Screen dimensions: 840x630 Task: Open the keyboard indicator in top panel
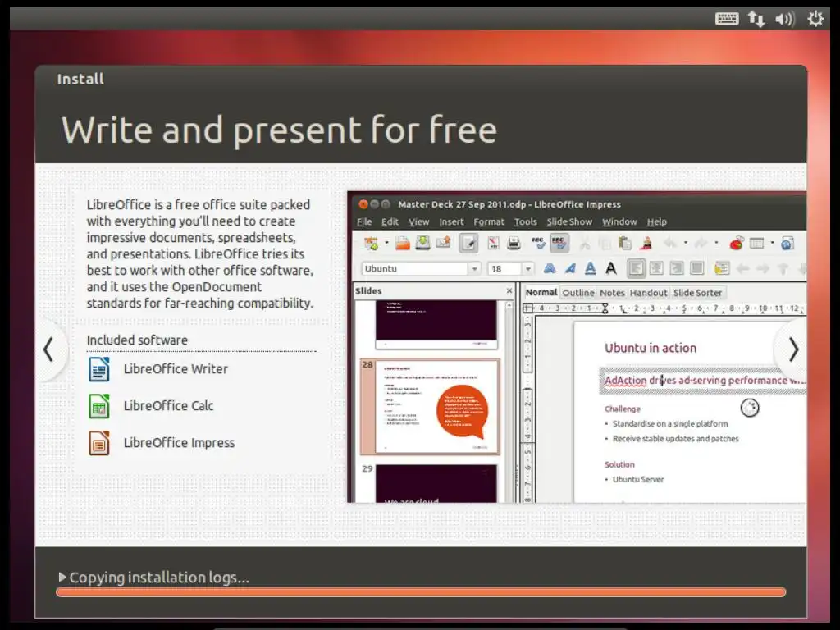727,19
